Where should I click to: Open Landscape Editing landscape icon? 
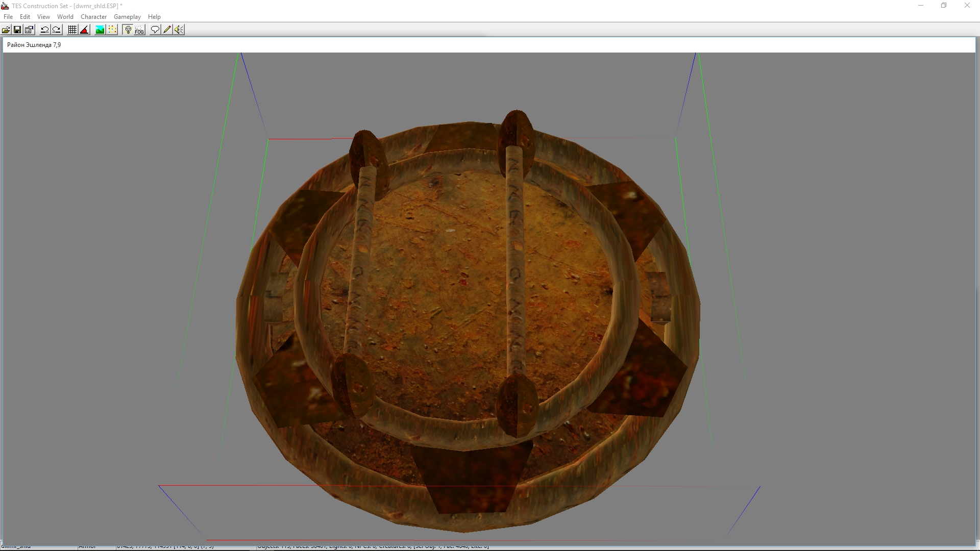coord(100,30)
